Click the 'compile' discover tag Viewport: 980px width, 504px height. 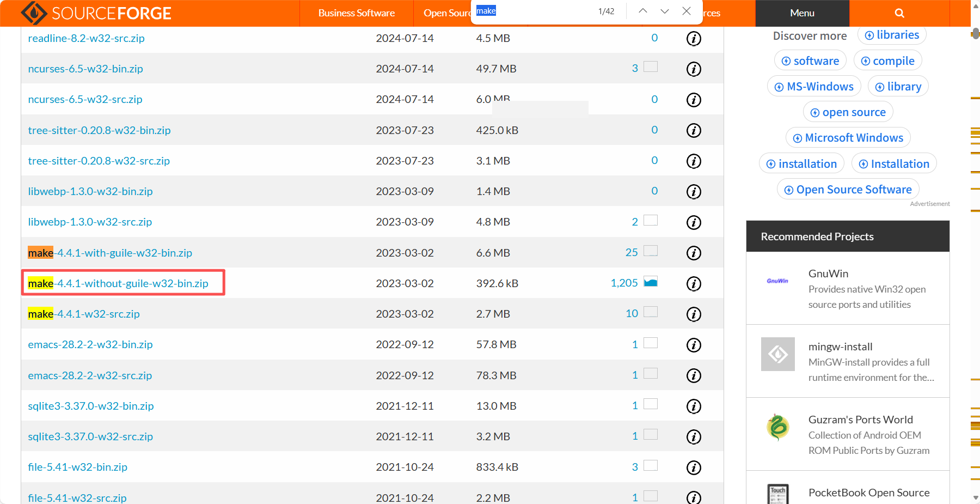click(x=887, y=60)
